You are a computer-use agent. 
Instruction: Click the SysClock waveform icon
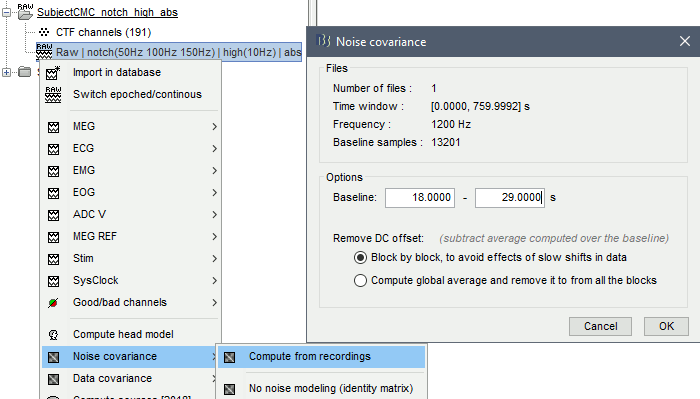point(54,281)
